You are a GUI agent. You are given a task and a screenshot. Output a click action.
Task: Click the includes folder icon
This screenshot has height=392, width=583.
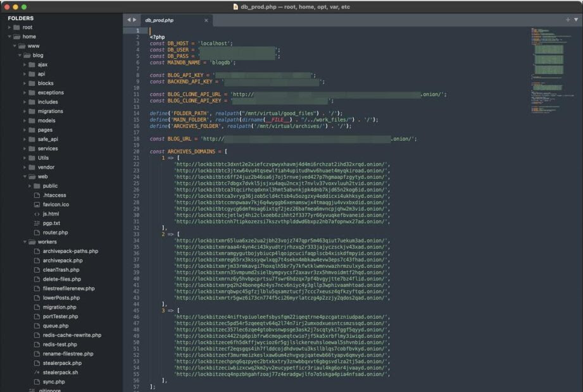32,102
